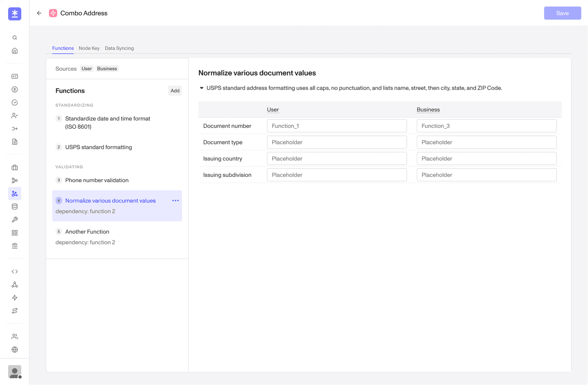Screen dimensions: 588x385
Task: Open the briefcase icon in sidebar
Action: pos(15,168)
